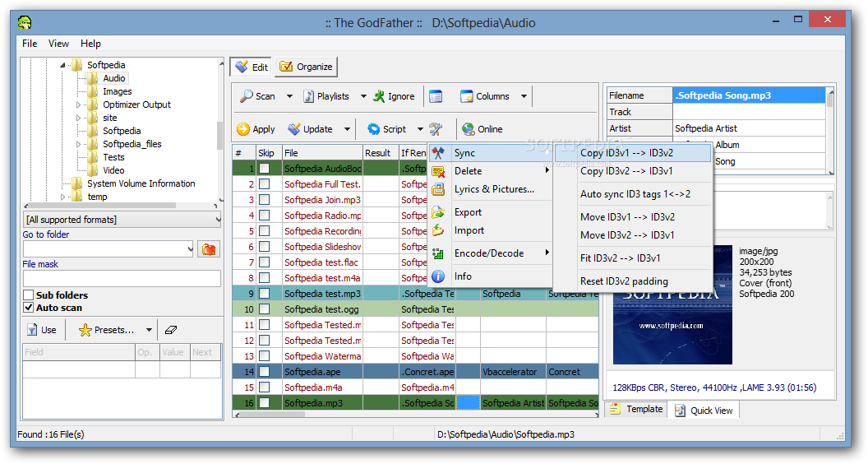Screen dimensions: 868x464
Task: Click the Delete menu icon
Action: tap(438, 171)
